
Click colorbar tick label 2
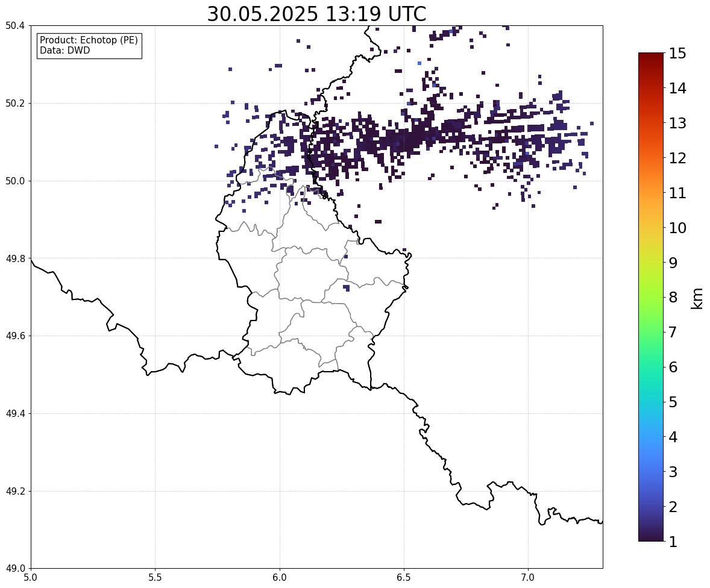[x=673, y=507]
